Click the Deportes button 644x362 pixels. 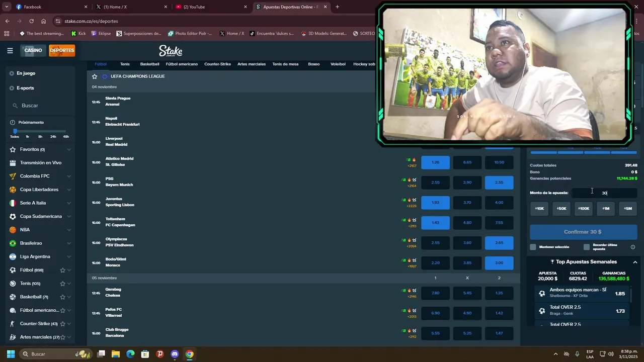click(62, 50)
